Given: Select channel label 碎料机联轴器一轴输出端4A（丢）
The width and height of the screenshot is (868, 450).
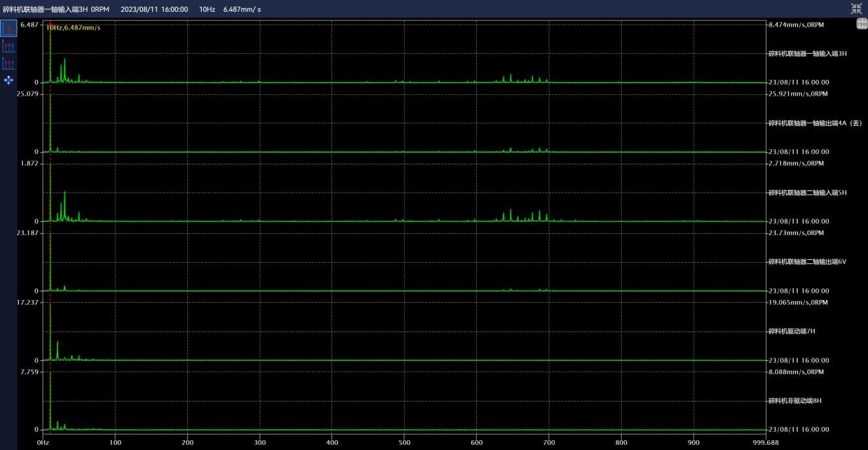Looking at the screenshot, I should [815, 123].
